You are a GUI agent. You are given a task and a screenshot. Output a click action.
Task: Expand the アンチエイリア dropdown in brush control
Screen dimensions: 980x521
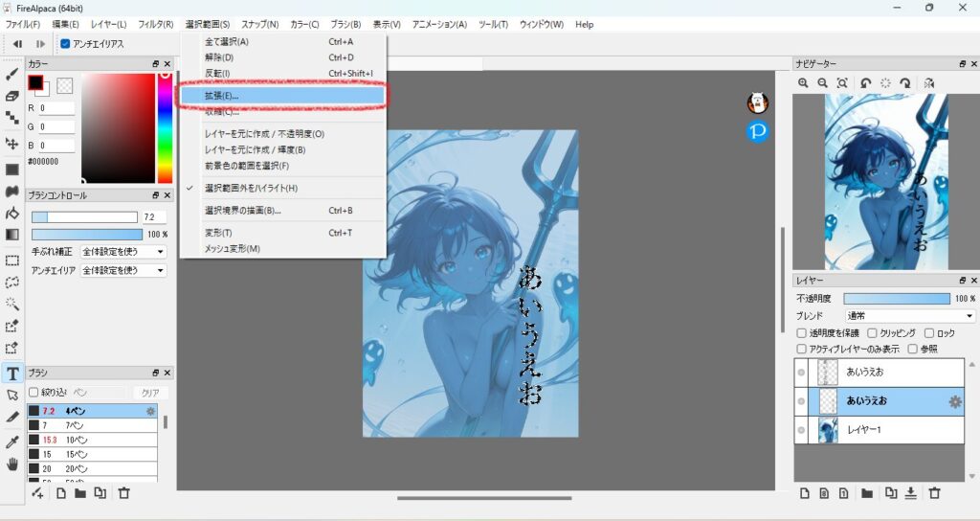(123, 270)
